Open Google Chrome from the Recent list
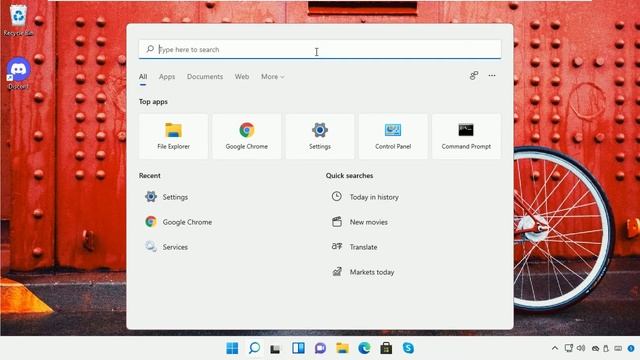This screenshot has width=640, height=360. coord(178,222)
